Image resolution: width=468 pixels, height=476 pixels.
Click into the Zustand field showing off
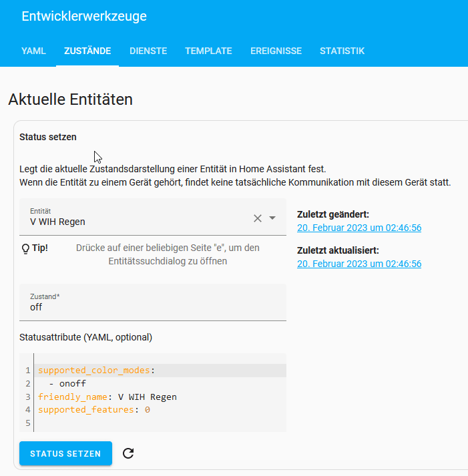pos(152,306)
